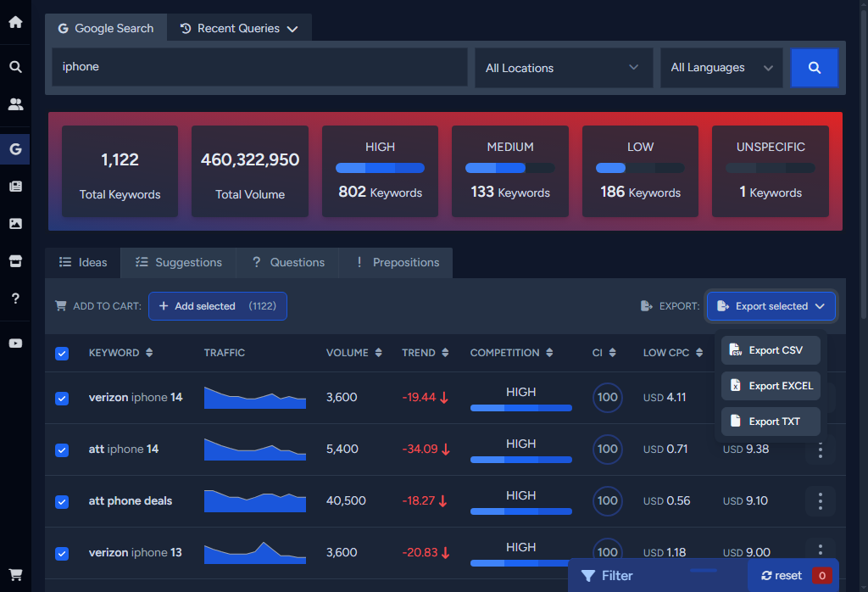This screenshot has height=592, width=868.
Task: Click keyword text verizon iphone 13
Action: point(135,553)
